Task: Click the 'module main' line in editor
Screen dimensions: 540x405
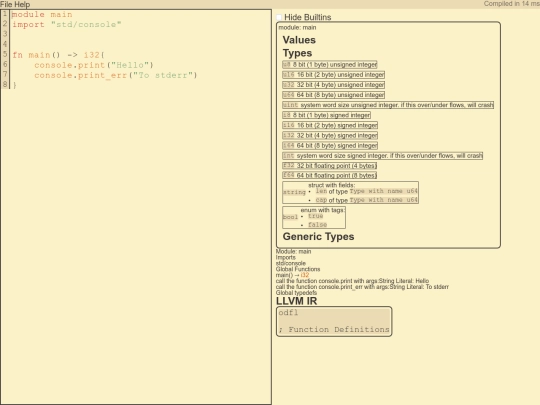Action: click(x=42, y=14)
